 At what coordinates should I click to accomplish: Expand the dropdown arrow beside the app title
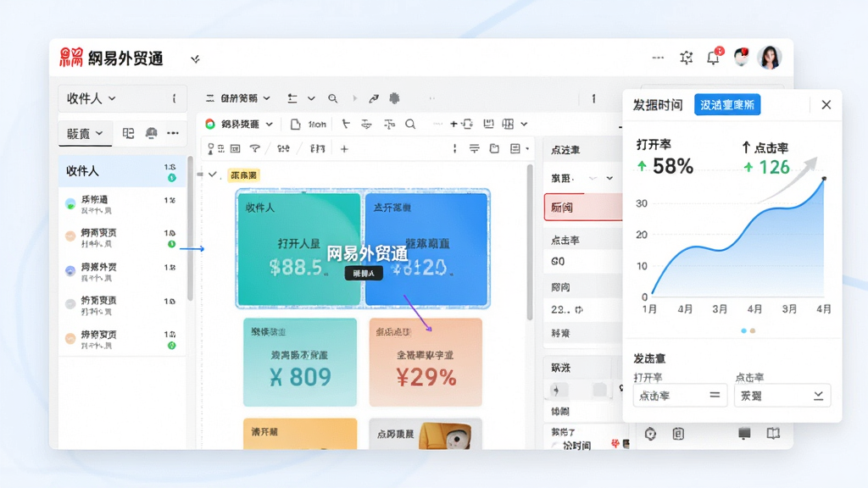pos(196,58)
